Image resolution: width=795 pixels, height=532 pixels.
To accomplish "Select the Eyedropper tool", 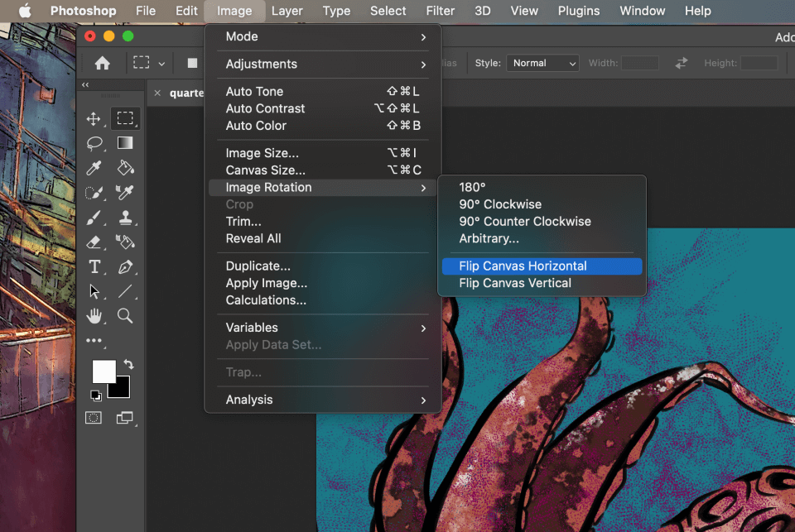I will (x=94, y=168).
